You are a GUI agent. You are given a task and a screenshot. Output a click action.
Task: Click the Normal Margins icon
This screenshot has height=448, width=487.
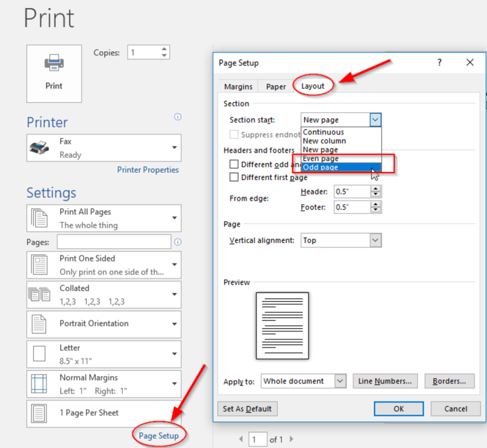pyautogui.click(x=39, y=384)
